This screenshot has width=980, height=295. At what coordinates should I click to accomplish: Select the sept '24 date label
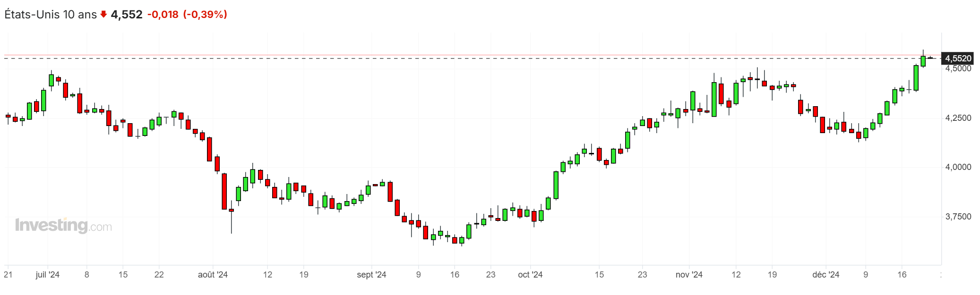click(x=371, y=275)
